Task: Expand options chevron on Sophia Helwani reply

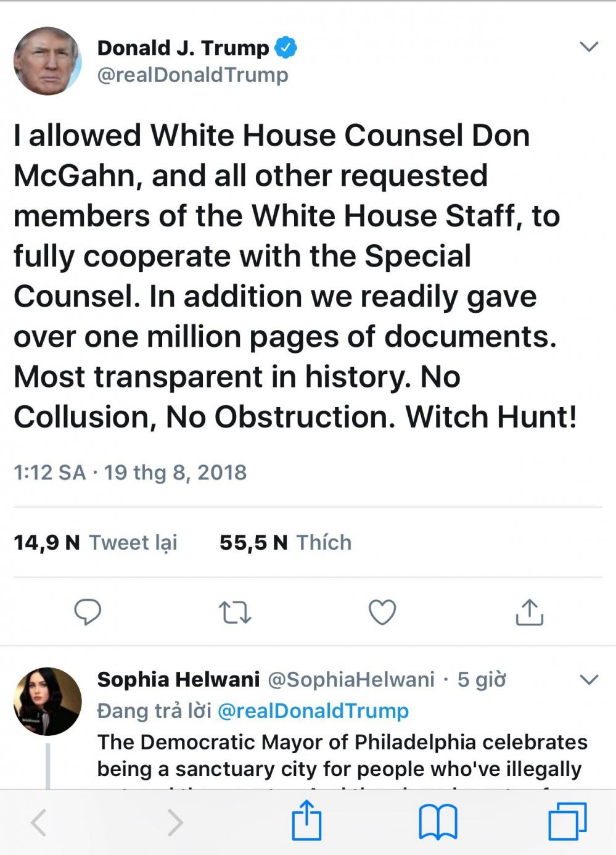Action: pyautogui.click(x=589, y=680)
